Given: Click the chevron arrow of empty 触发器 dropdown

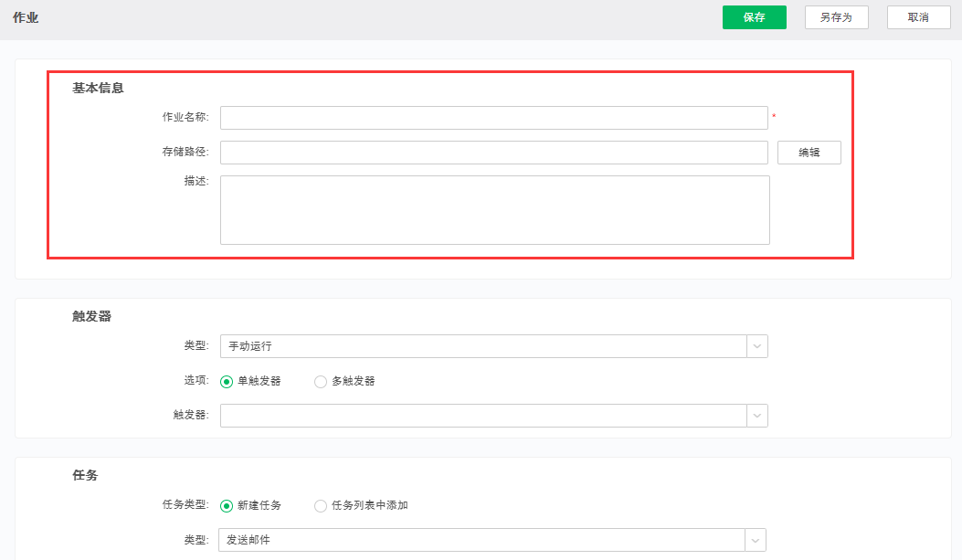Looking at the screenshot, I should pyautogui.click(x=757, y=416).
